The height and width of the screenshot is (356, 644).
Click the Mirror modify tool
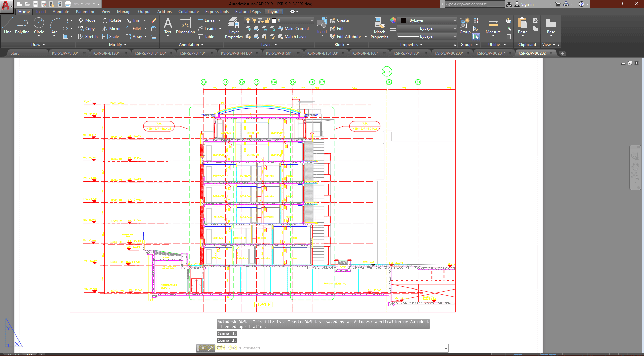coord(111,29)
